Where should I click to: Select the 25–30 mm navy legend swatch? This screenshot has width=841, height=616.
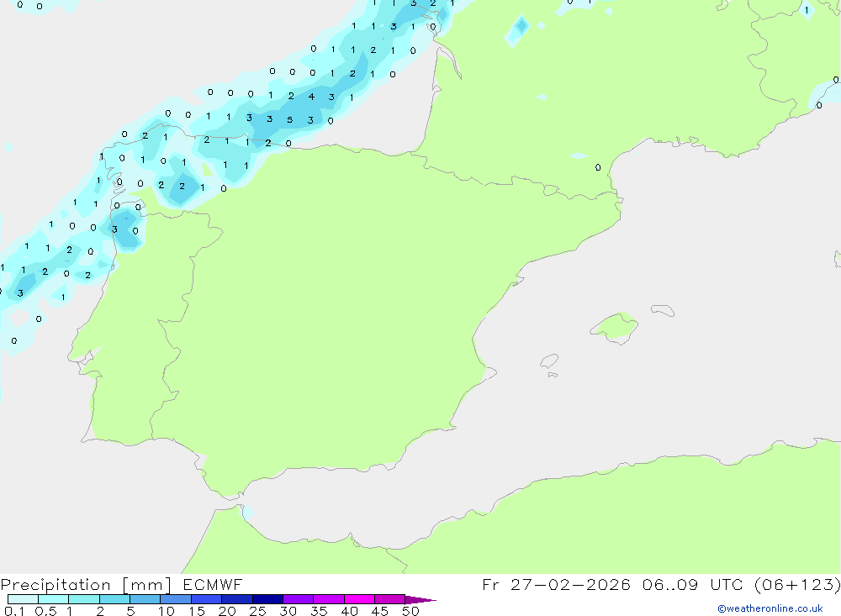point(267,599)
